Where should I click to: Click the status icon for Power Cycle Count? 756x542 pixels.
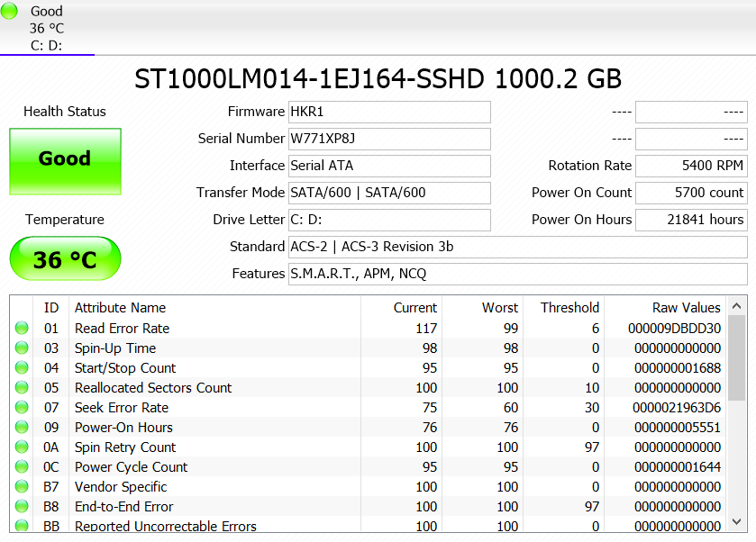pos(22,466)
